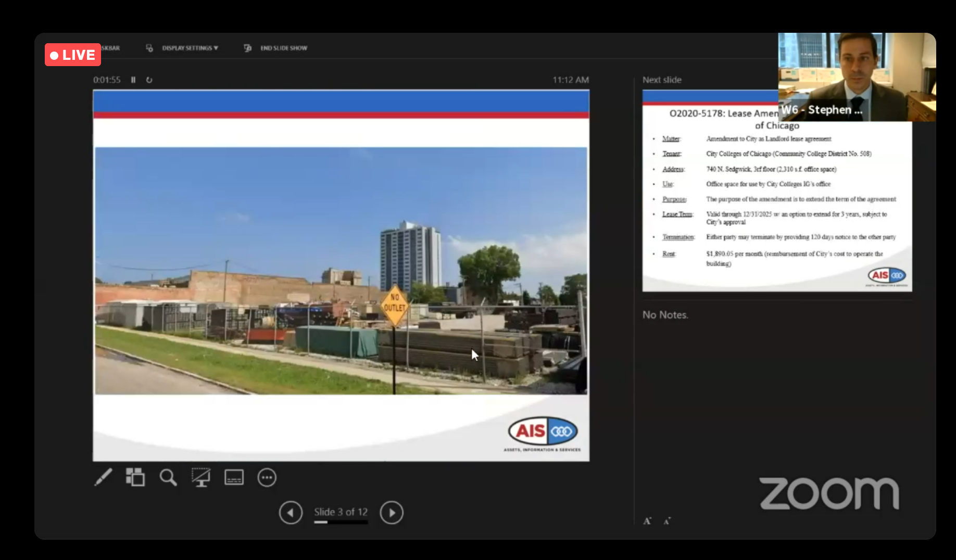Click the Taskbar option in top bar
The width and height of the screenshot is (956, 560).
coord(110,48)
